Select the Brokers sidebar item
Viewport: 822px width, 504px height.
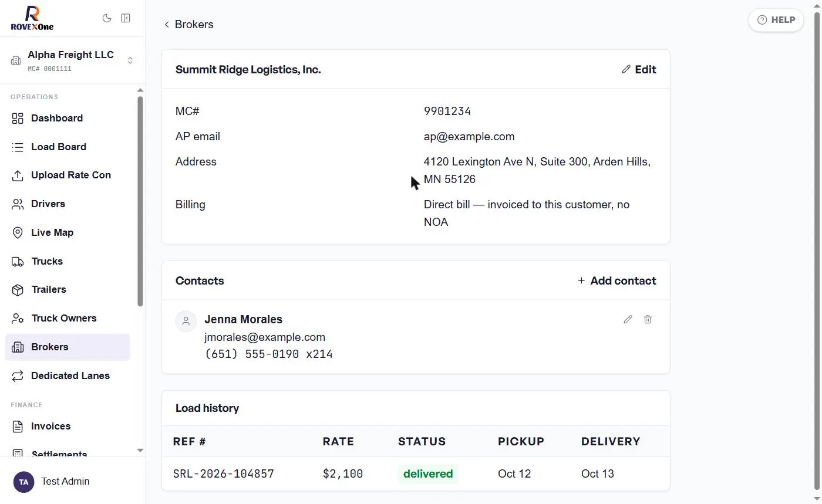point(68,347)
